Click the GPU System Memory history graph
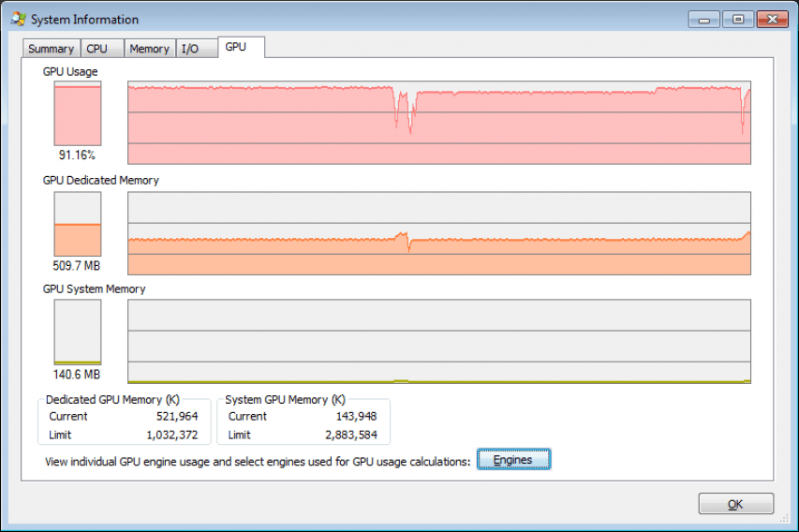 pyautogui.click(x=438, y=341)
